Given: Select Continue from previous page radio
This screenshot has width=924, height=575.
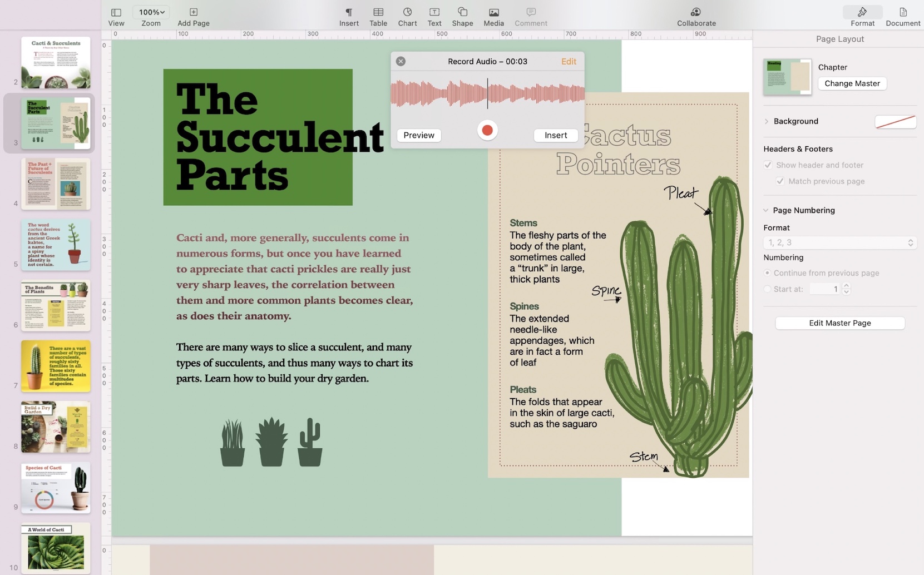Looking at the screenshot, I should click(768, 273).
